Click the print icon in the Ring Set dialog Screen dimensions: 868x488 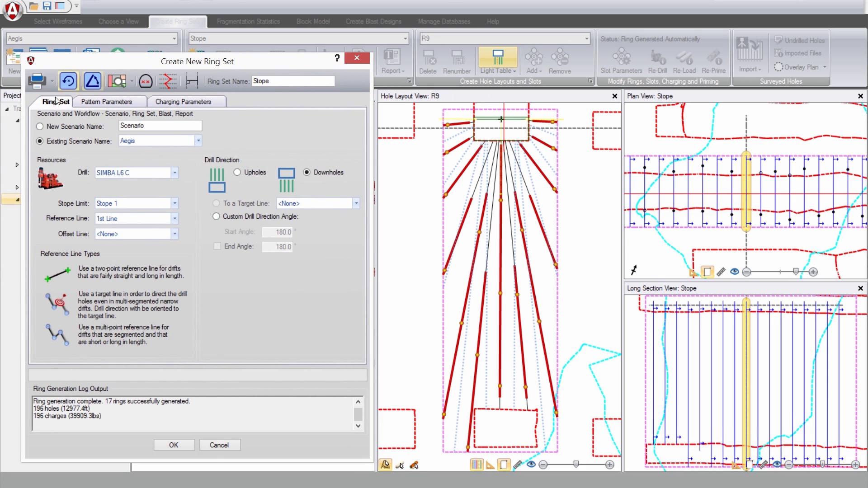pyautogui.click(x=36, y=80)
